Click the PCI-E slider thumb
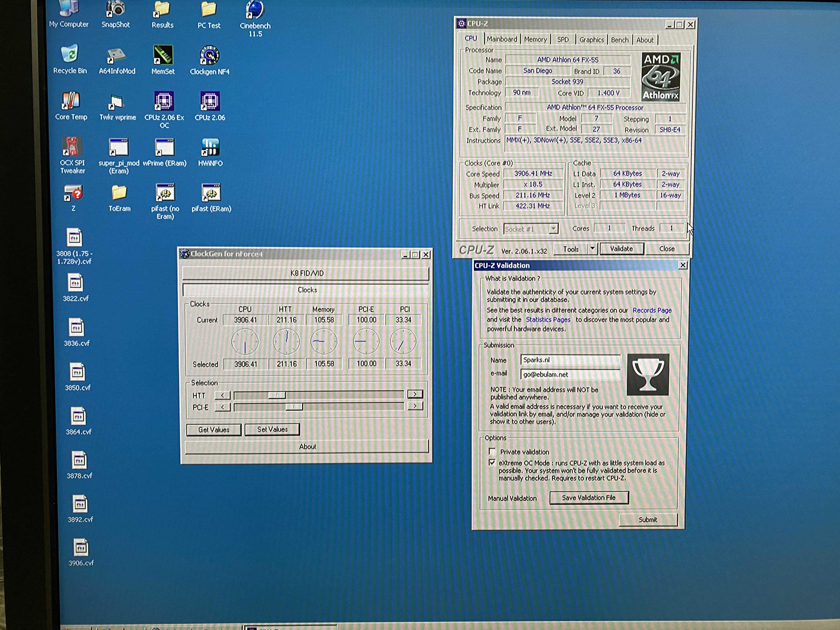Screen dimensions: 840x630 (x=294, y=407)
